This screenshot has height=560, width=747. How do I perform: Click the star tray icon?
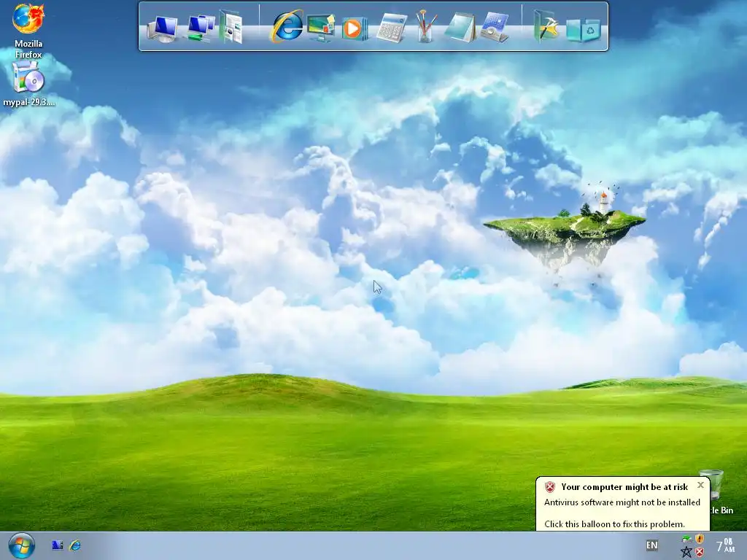(686, 552)
